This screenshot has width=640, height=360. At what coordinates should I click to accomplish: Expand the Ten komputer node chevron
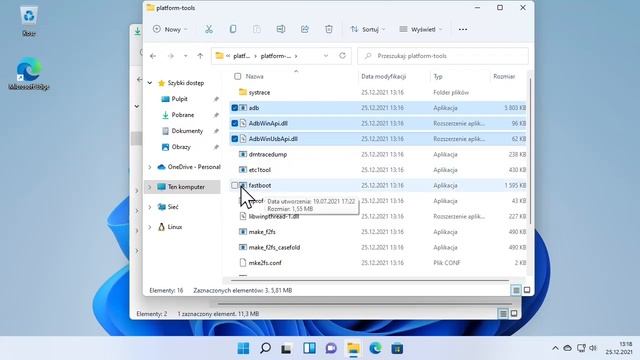[x=150, y=187]
